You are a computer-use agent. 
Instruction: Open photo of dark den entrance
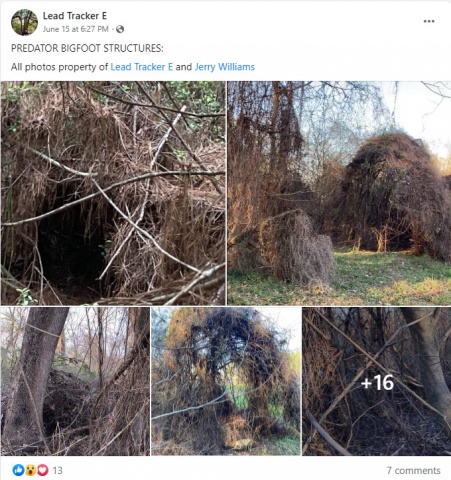pyautogui.click(x=113, y=193)
